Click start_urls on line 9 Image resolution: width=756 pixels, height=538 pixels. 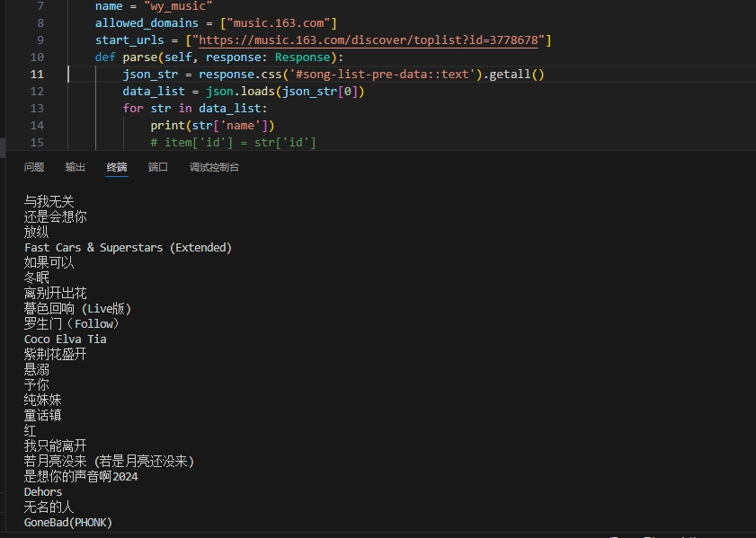coord(129,40)
